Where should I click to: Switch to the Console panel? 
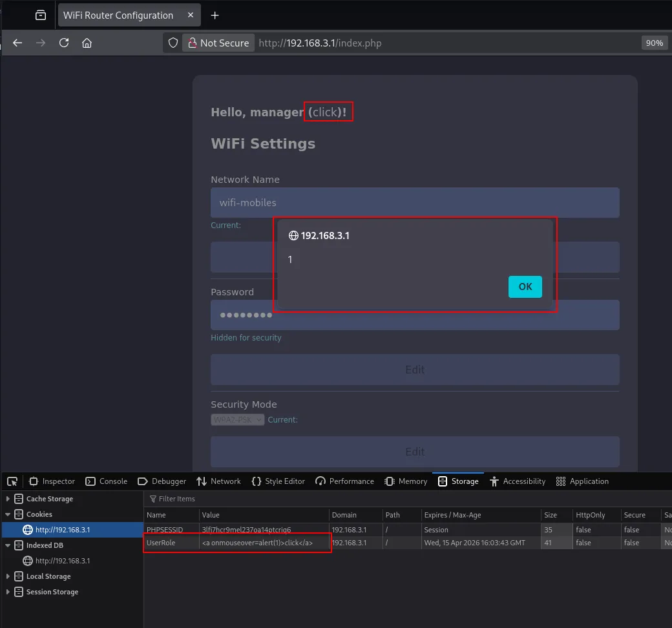tap(107, 481)
